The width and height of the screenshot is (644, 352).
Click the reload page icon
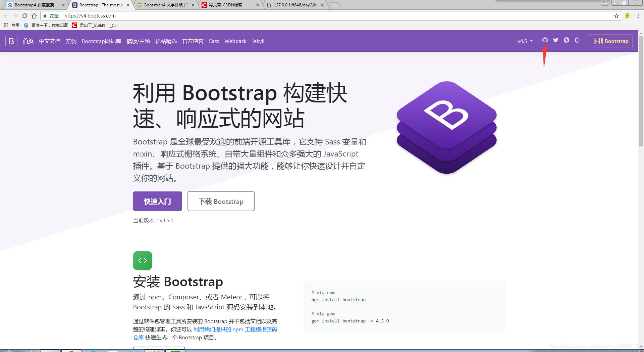tap(24, 16)
